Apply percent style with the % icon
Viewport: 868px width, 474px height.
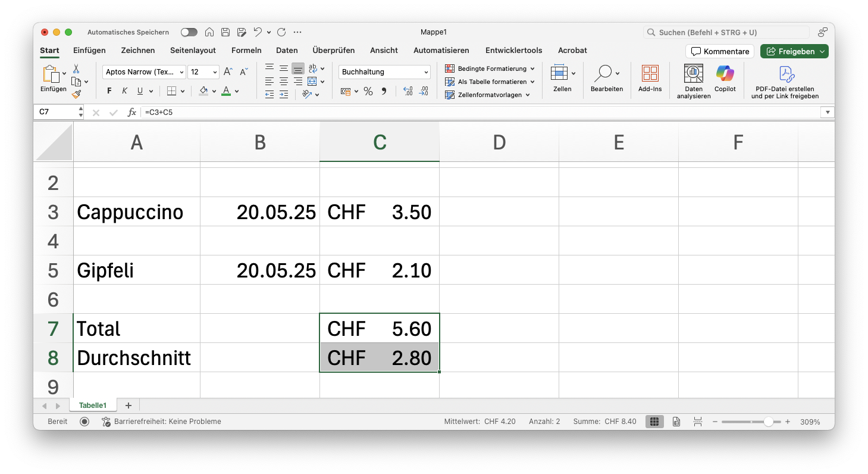(x=368, y=91)
